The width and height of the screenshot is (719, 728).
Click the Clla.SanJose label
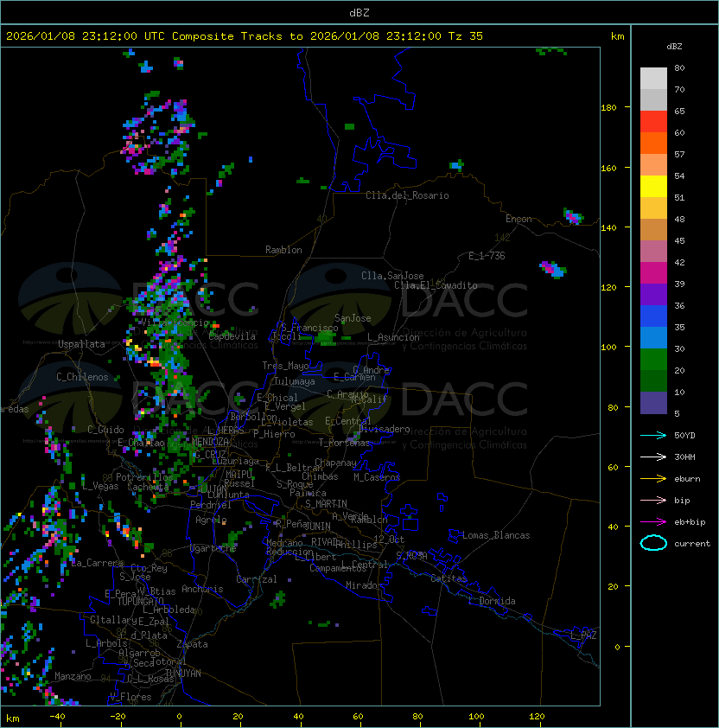click(392, 276)
